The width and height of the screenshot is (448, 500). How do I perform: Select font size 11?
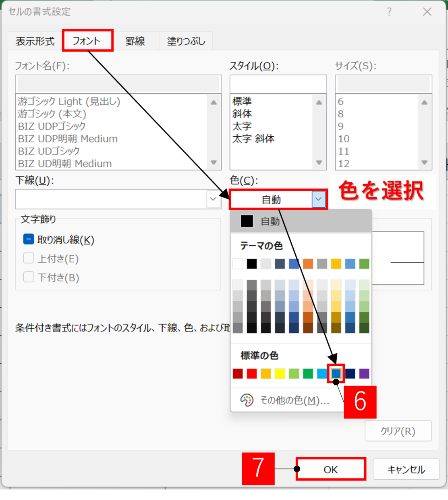tap(344, 151)
